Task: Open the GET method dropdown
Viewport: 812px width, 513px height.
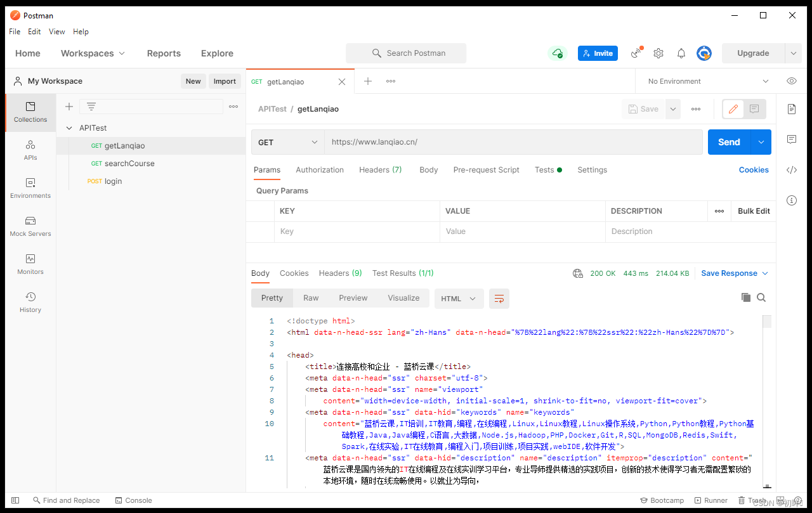Action: (x=288, y=142)
